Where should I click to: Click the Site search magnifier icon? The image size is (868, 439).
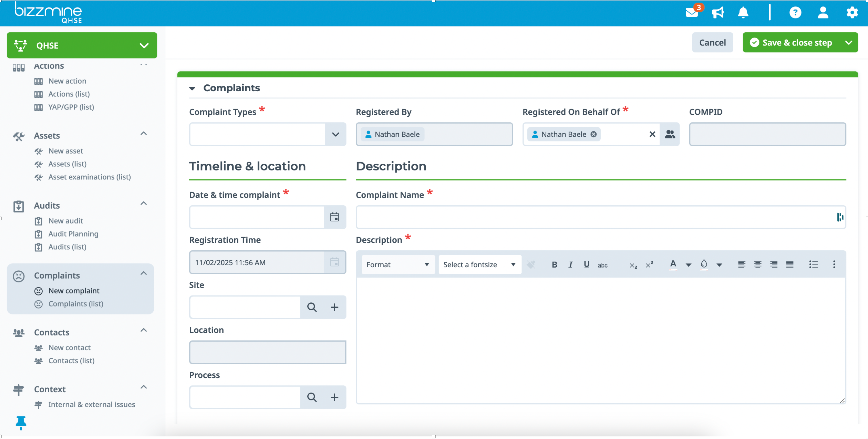[312, 307]
